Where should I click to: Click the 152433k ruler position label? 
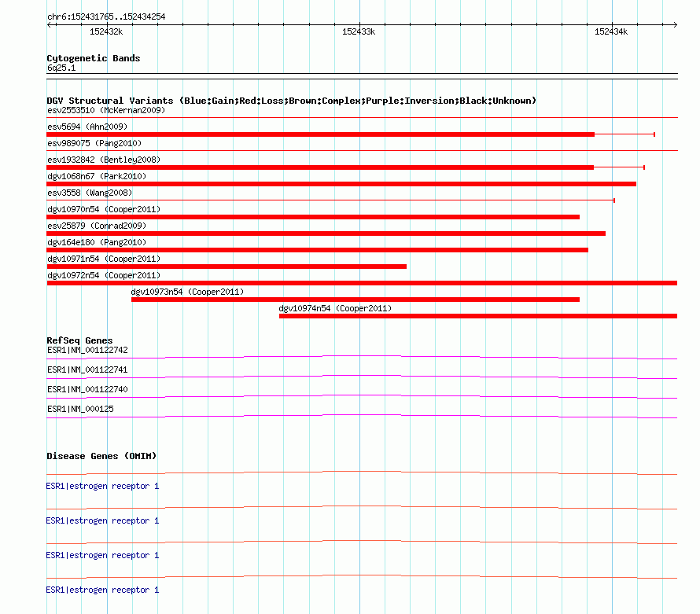(359, 31)
